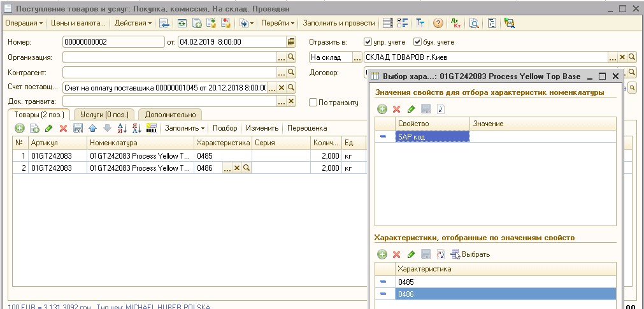Delete row with the red X in goods toolbar
The width and height of the screenshot is (644, 309).
coord(63,128)
